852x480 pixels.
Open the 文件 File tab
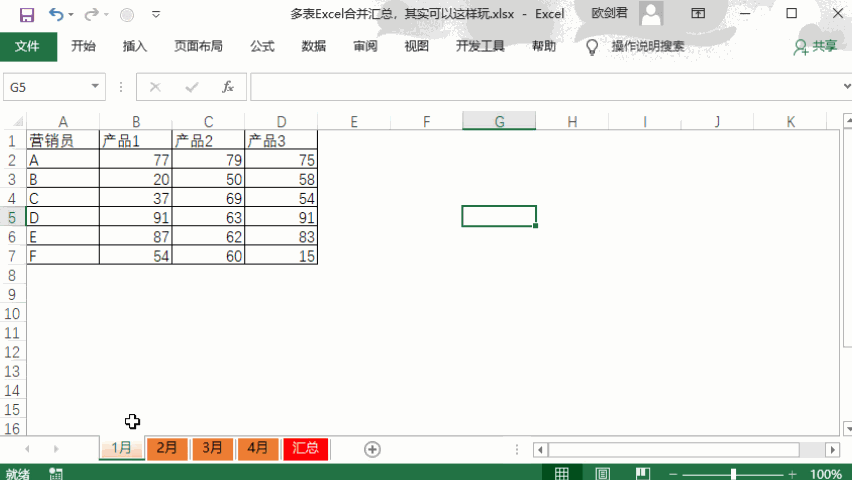coord(28,47)
